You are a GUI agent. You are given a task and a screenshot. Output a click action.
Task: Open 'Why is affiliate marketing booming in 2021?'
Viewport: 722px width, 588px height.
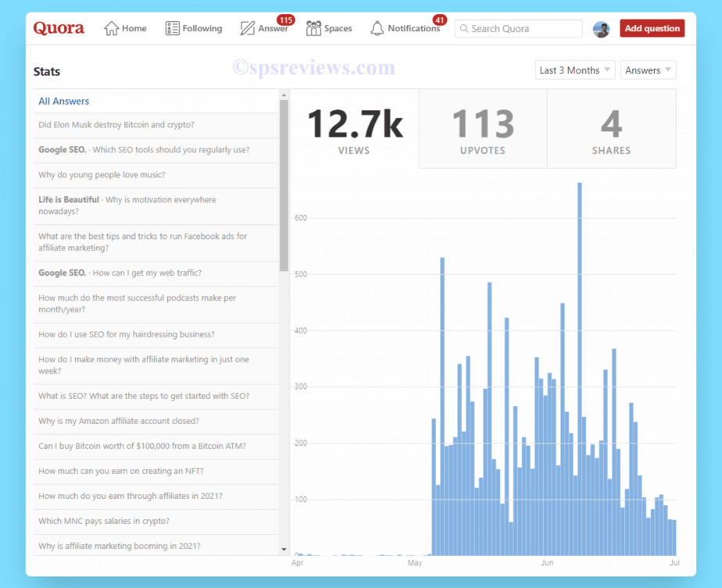point(155,546)
